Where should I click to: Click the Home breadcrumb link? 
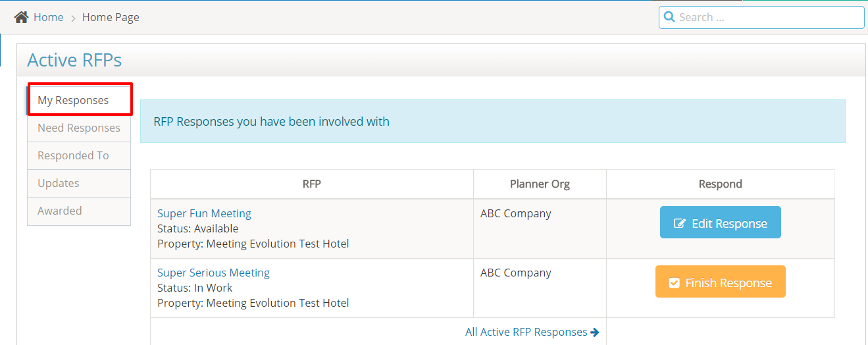[x=48, y=17]
